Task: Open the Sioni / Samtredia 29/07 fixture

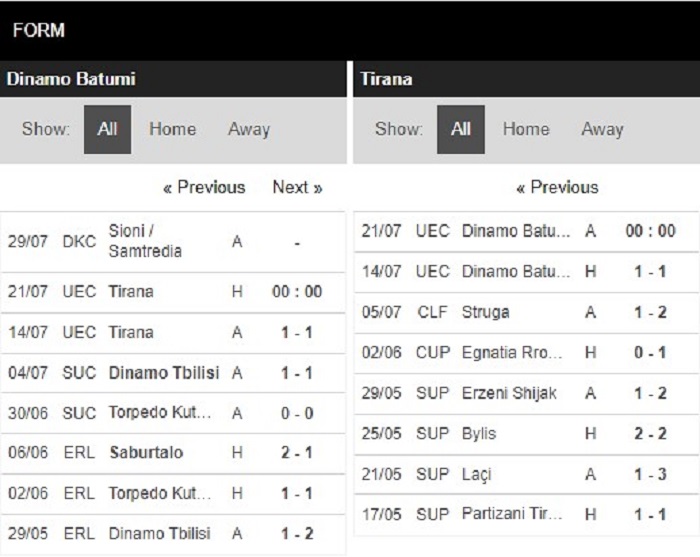Action: pos(173,241)
